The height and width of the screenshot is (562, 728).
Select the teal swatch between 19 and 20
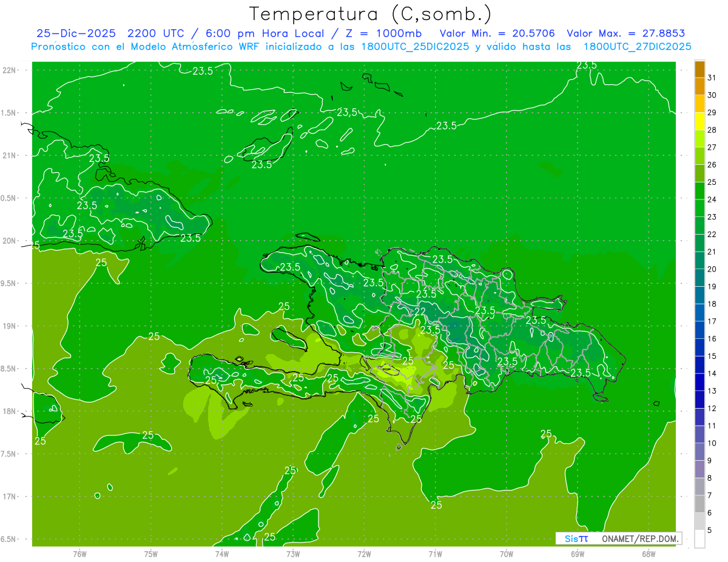coord(699,278)
